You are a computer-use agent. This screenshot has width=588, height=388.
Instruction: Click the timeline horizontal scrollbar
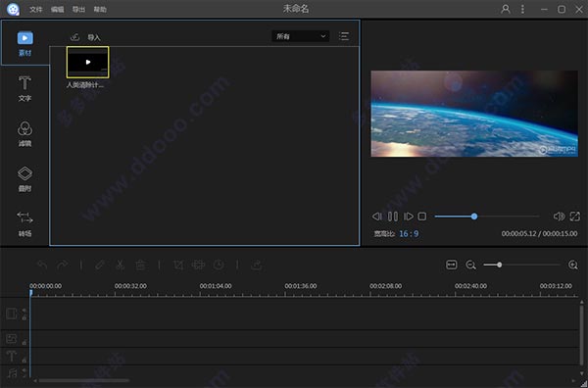tap(84, 380)
